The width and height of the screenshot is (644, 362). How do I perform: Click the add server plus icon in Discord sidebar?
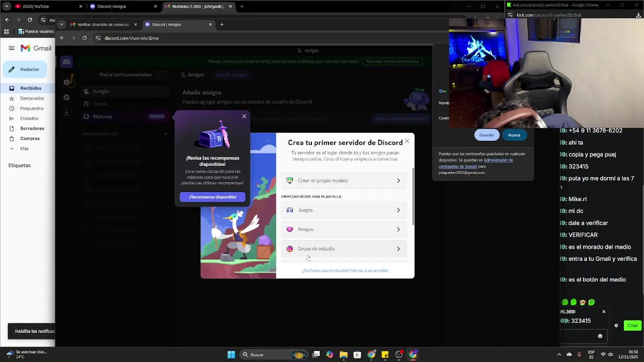coord(66,82)
